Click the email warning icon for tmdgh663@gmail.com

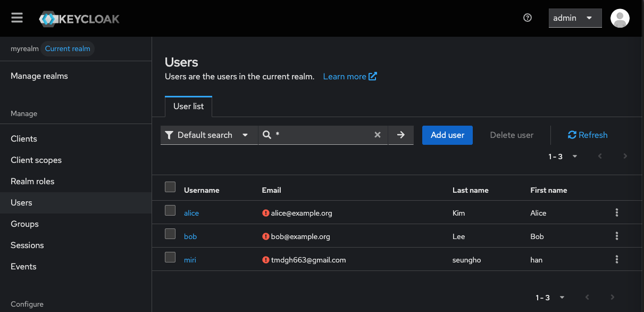click(x=266, y=260)
